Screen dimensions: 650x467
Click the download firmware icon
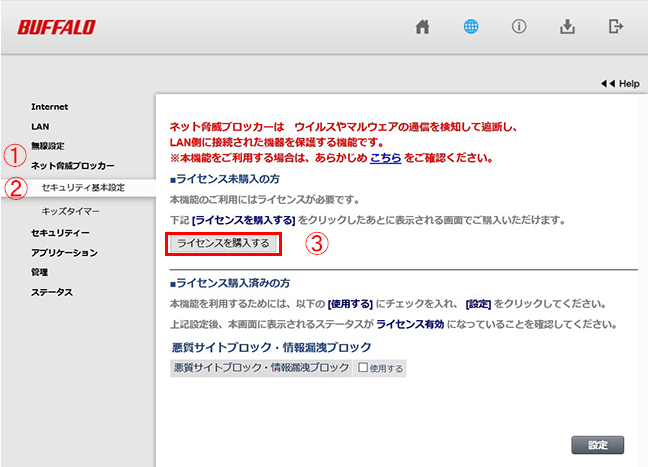[x=567, y=27]
